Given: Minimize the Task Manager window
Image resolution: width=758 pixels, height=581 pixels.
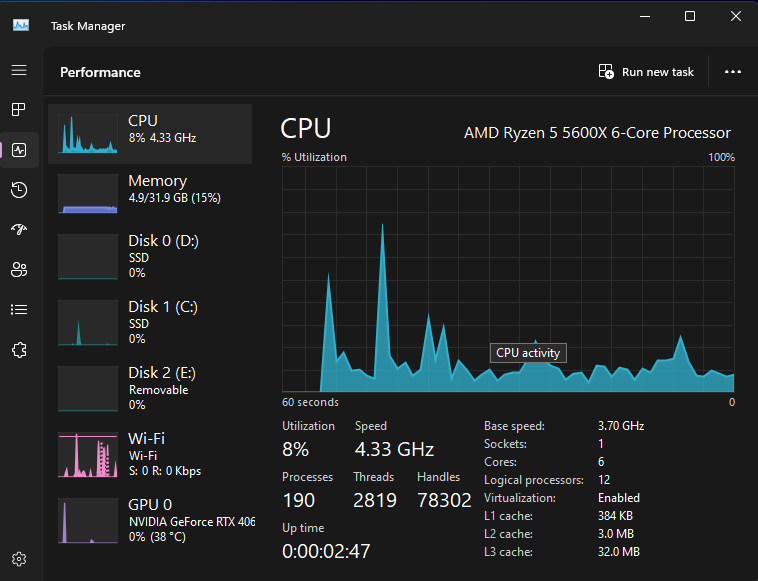Looking at the screenshot, I should [x=645, y=16].
